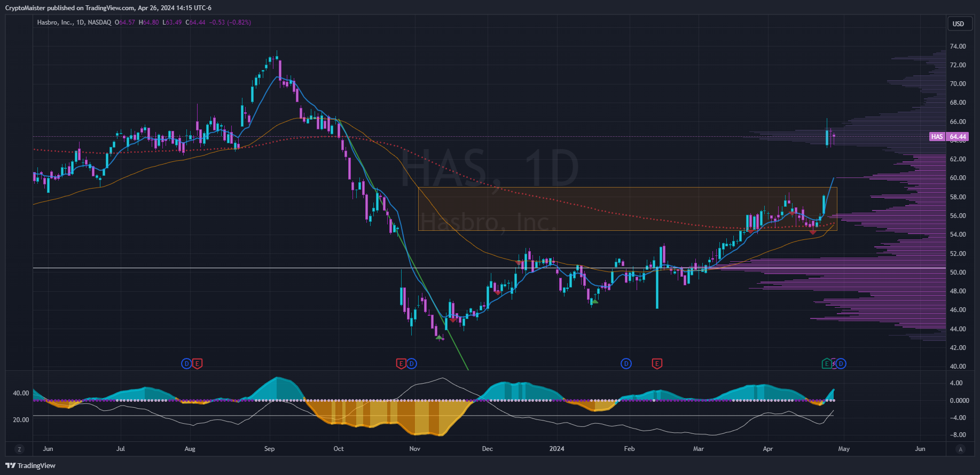Open the USD currency selector
Viewport: 980px width, 475px height.
[x=959, y=24]
